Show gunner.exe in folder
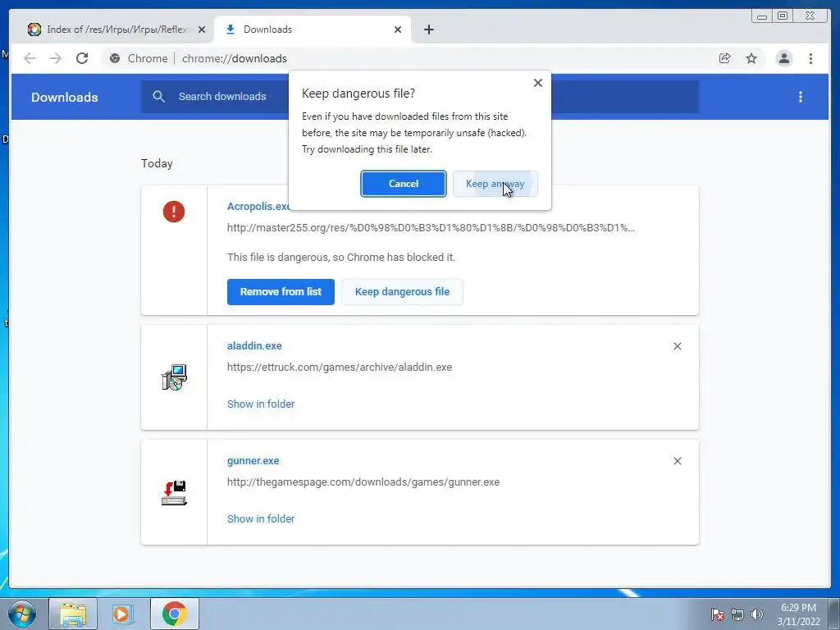The height and width of the screenshot is (630, 840). click(261, 518)
